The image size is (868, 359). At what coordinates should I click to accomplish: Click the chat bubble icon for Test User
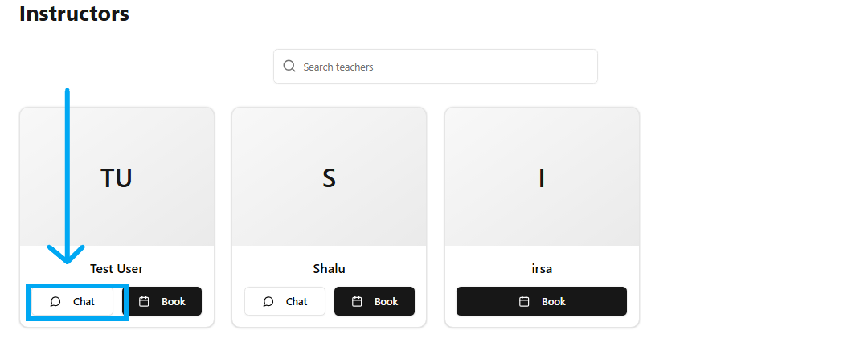[x=55, y=302]
